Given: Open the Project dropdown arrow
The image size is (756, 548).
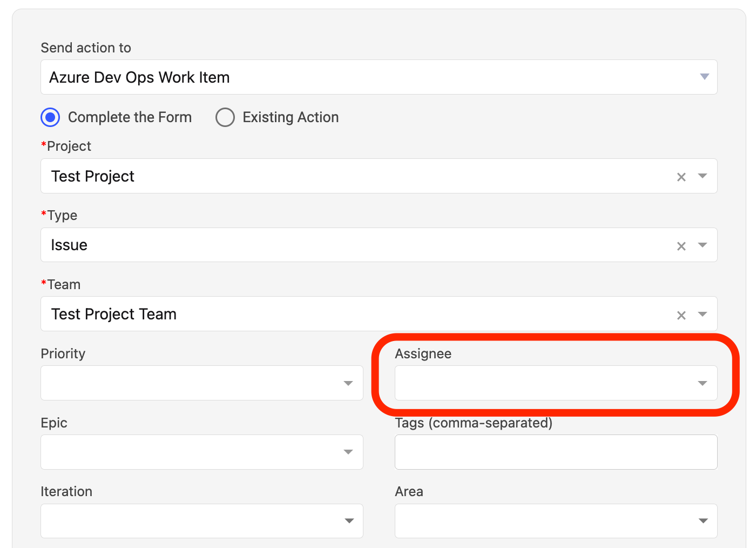Looking at the screenshot, I should point(703,176).
